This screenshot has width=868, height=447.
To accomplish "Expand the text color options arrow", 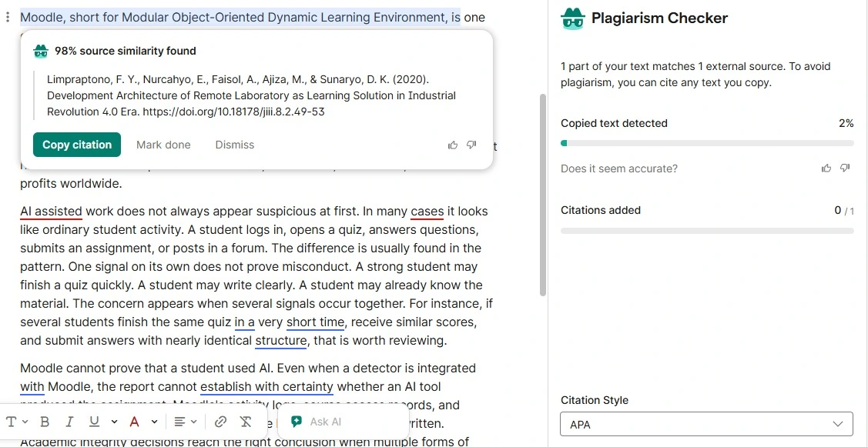I will click(155, 422).
